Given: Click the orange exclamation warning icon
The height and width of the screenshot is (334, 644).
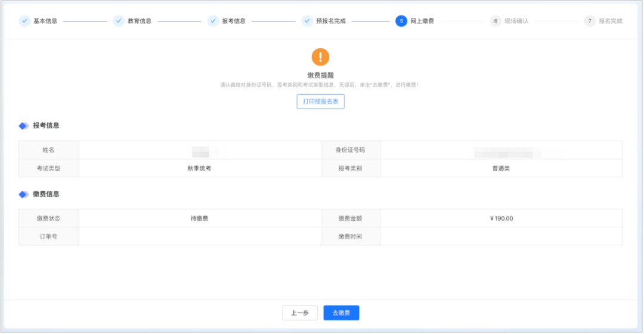Looking at the screenshot, I should tap(320, 57).
